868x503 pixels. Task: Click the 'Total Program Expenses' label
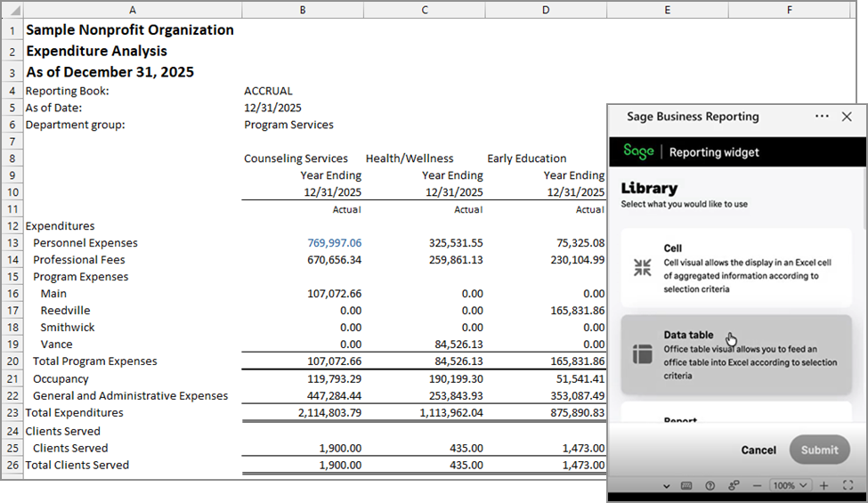(x=94, y=361)
